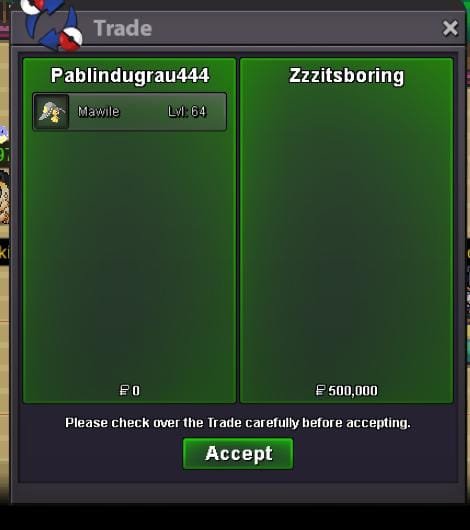Click the Trade Pokéball swap logo
The width and height of the screenshot is (470, 530).
pyautogui.click(x=52, y=24)
